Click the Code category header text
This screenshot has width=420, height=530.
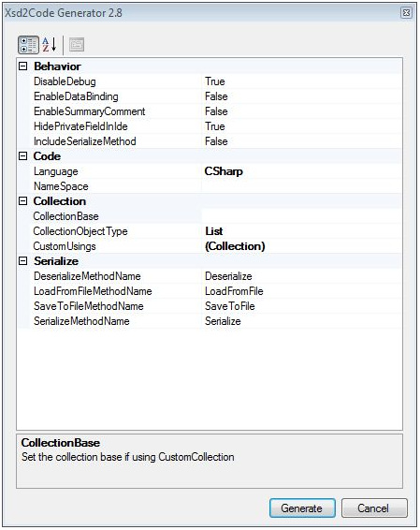click(x=47, y=156)
